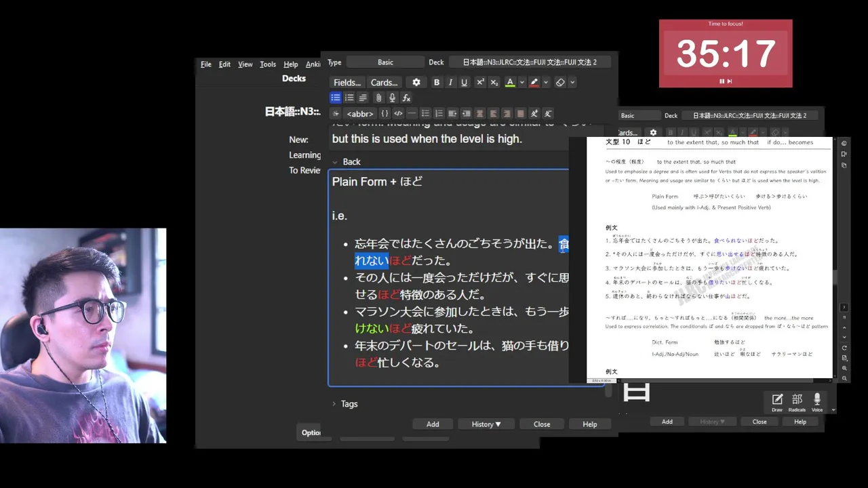Open the History dropdown in front editor
Image resolution: width=868 pixels, height=488 pixels.
[x=486, y=424]
